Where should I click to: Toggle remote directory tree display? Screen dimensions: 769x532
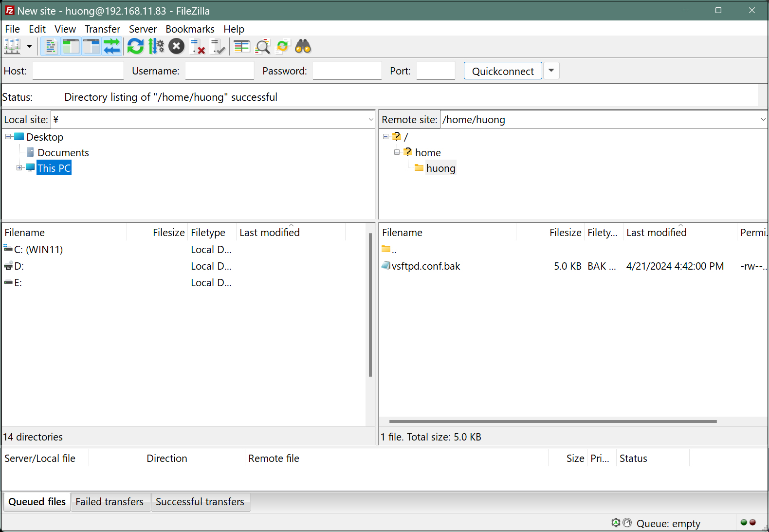(x=91, y=47)
